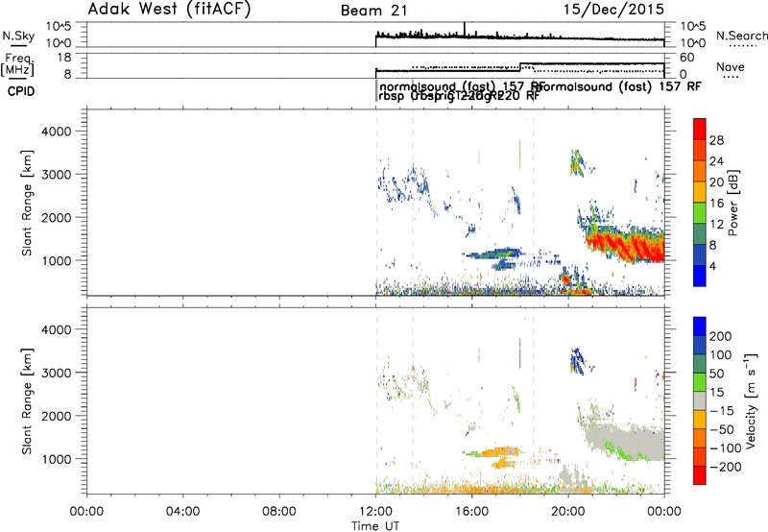Viewport: 768px width, 532px height.
Task: Click the gray segment of Velocity colorbar
Action: [x=700, y=401]
